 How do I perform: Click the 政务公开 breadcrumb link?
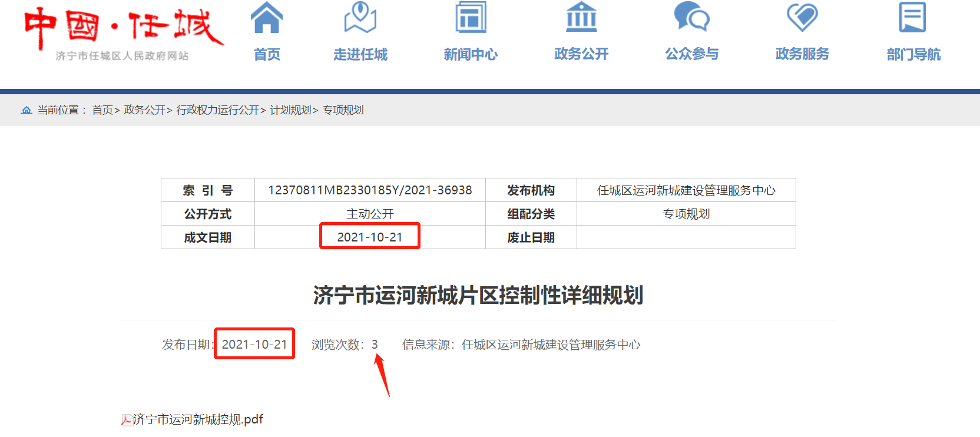(145, 110)
